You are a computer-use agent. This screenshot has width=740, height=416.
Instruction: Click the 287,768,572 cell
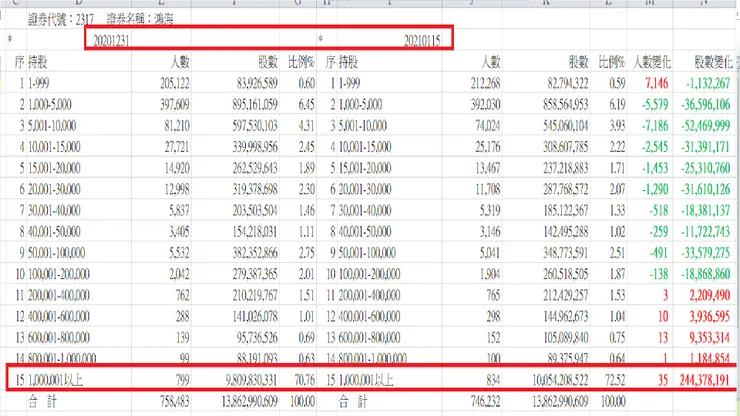click(565, 189)
